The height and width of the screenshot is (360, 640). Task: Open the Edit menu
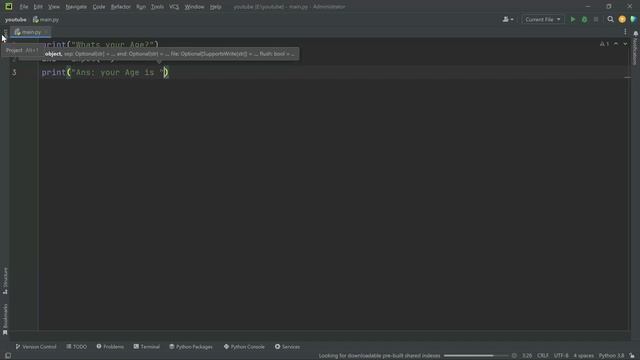tap(38, 7)
